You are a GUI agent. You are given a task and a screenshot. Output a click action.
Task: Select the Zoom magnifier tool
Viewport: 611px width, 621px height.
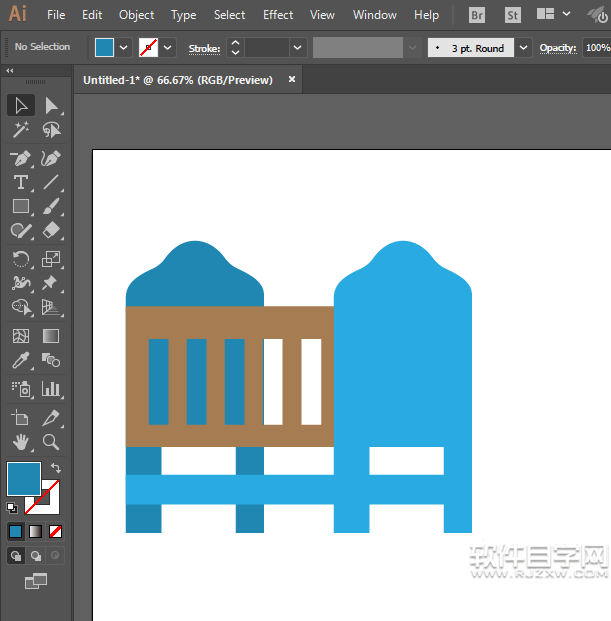coord(51,441)
